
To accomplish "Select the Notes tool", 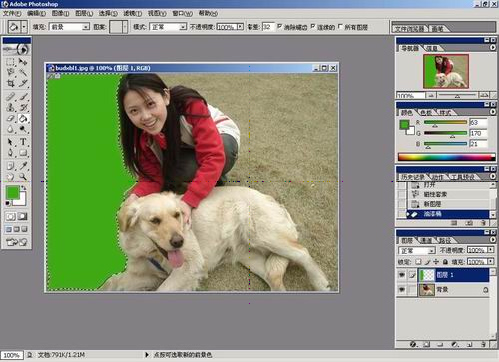I will (x=10, y=166).
